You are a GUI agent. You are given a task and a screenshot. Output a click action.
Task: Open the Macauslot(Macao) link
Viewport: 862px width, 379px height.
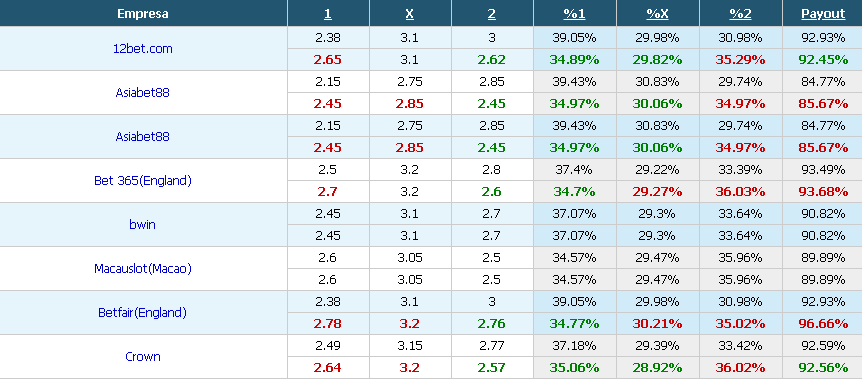[143, 268]
